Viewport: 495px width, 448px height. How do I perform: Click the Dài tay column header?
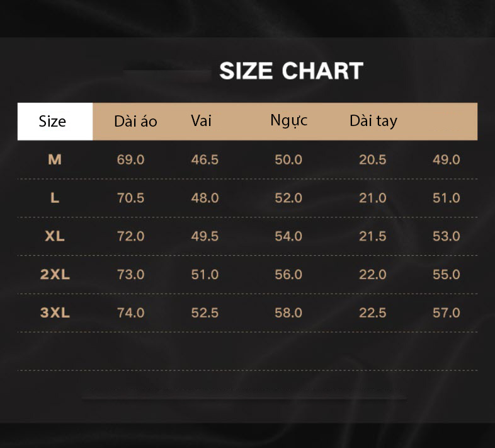373,121
